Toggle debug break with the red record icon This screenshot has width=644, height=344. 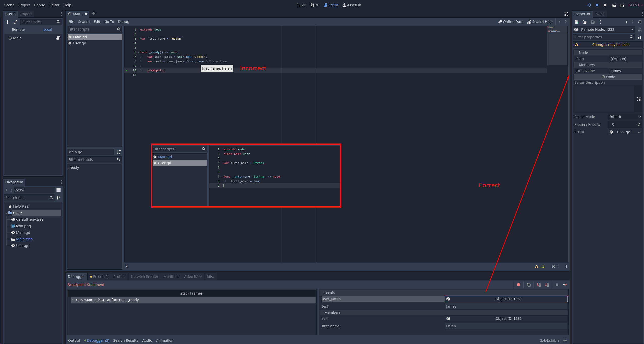pos(518,285)
